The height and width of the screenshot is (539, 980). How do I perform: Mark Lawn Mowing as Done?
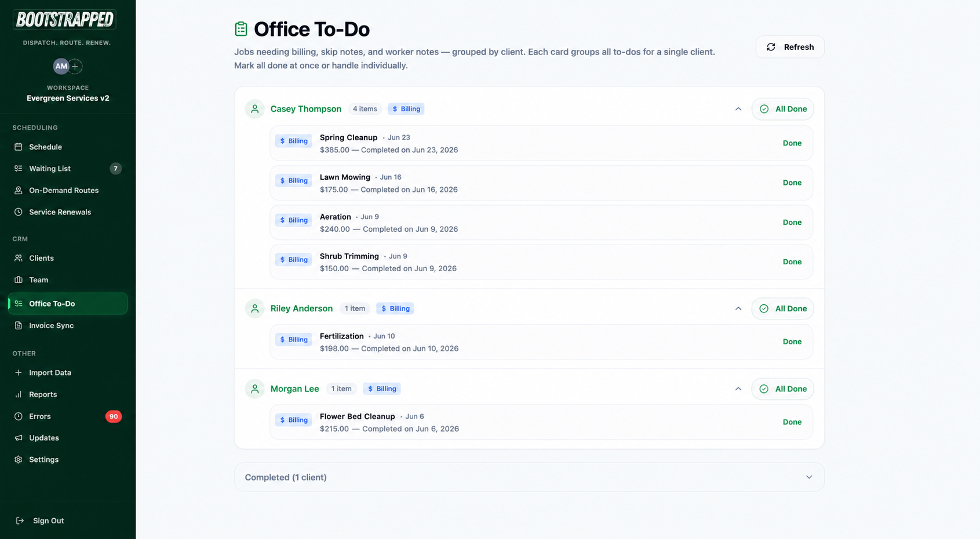792,183
